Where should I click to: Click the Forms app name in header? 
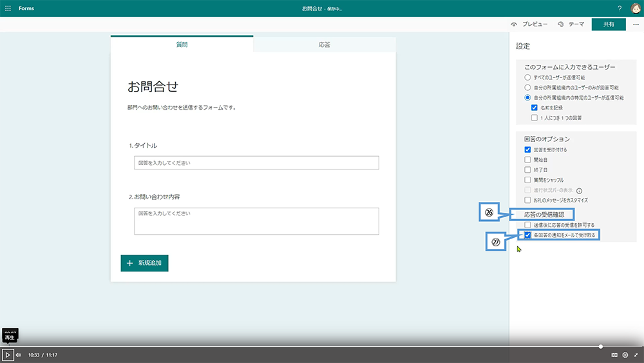(x=26, y=8)
